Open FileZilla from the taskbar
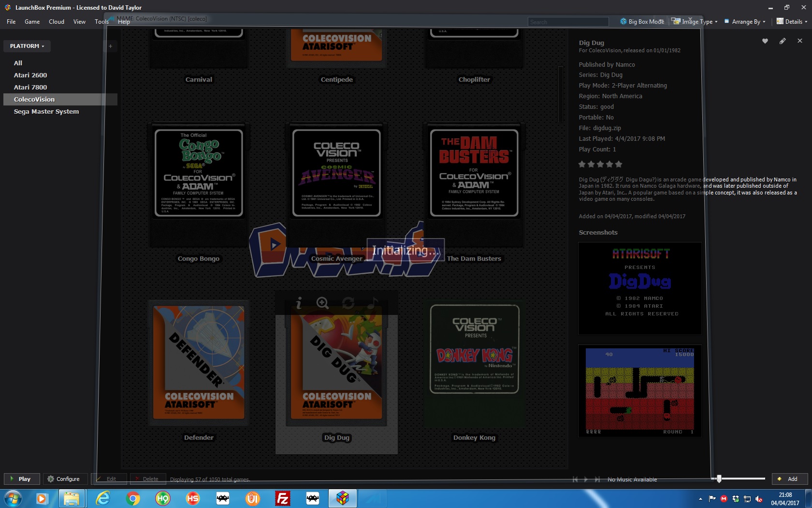The image size is (812, 508). pos(283,498)
